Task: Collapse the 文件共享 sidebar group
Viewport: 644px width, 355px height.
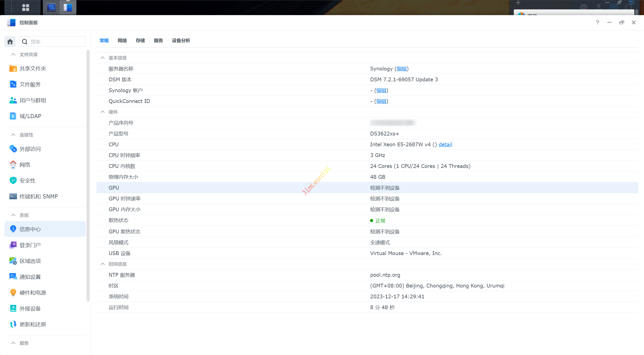Action: click(x=13, y=55)
